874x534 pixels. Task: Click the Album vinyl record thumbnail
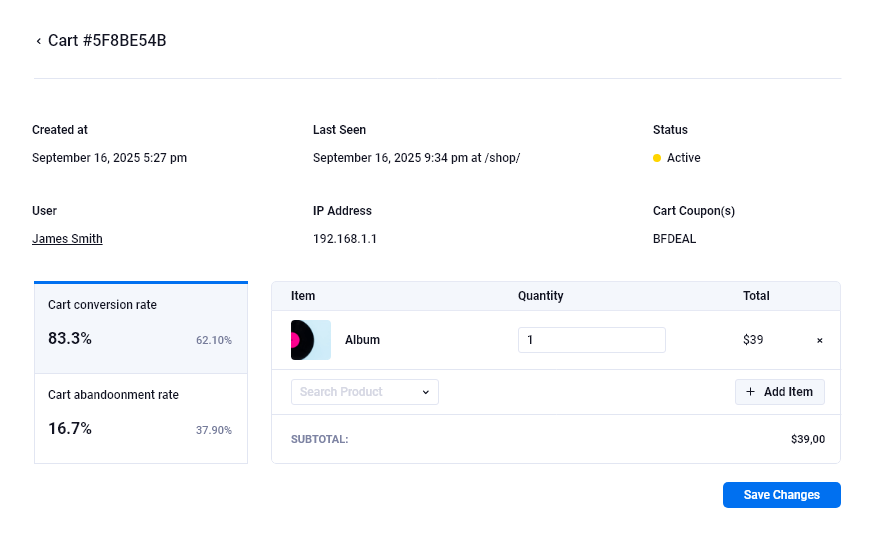pyautogui.click(x=310, y=340)
